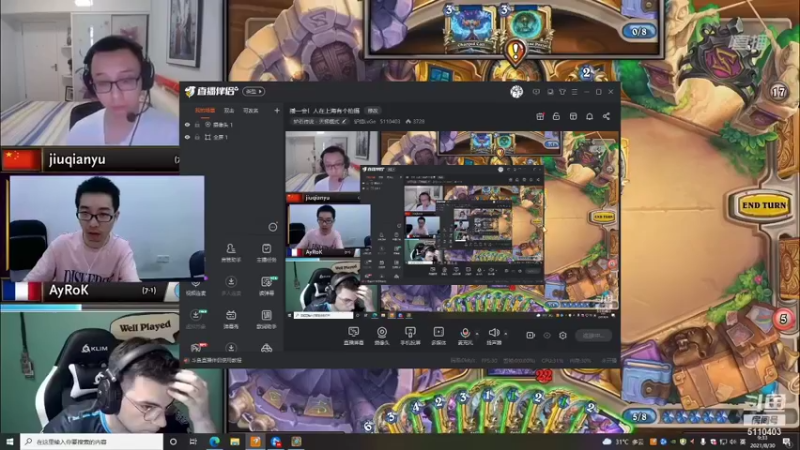
Task: Click the start streaming button
Action: point(593,335)
